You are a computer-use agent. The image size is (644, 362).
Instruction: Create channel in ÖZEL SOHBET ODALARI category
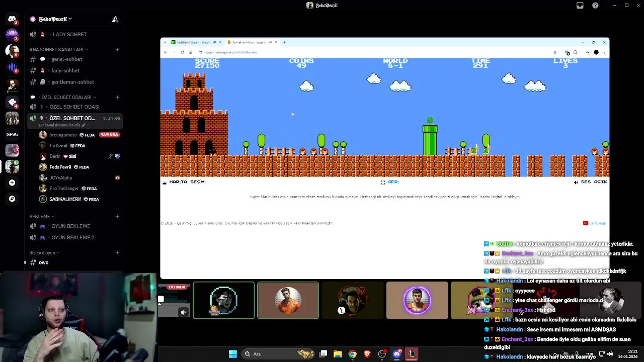[x=117, y=97]
